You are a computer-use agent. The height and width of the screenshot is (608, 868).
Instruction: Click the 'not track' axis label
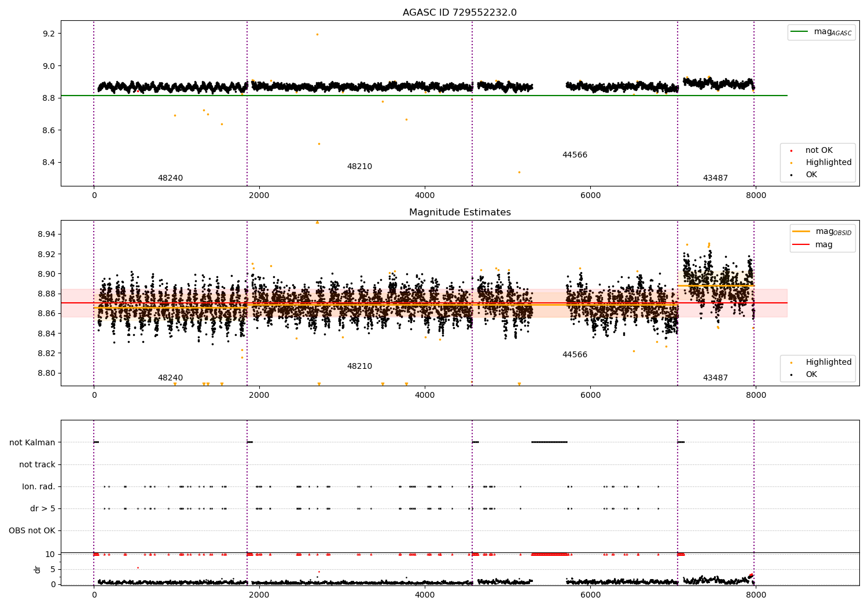pos(37,465)
